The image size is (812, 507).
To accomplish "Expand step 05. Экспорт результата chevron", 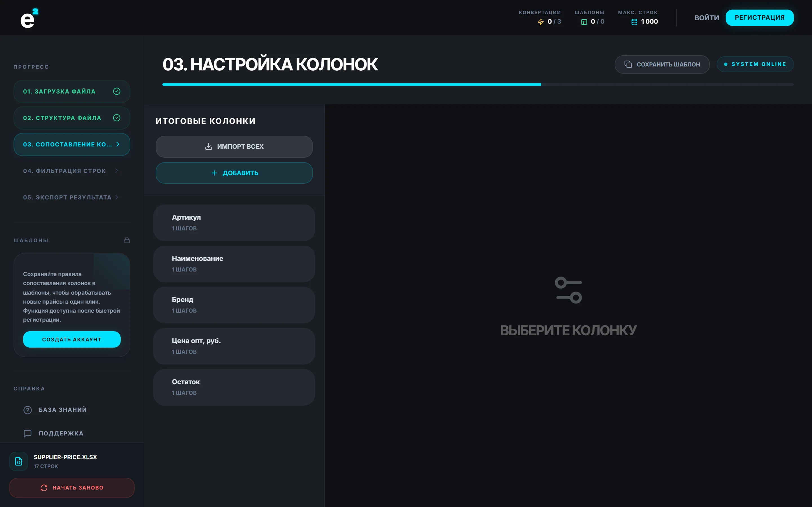I will coord(117,197).
